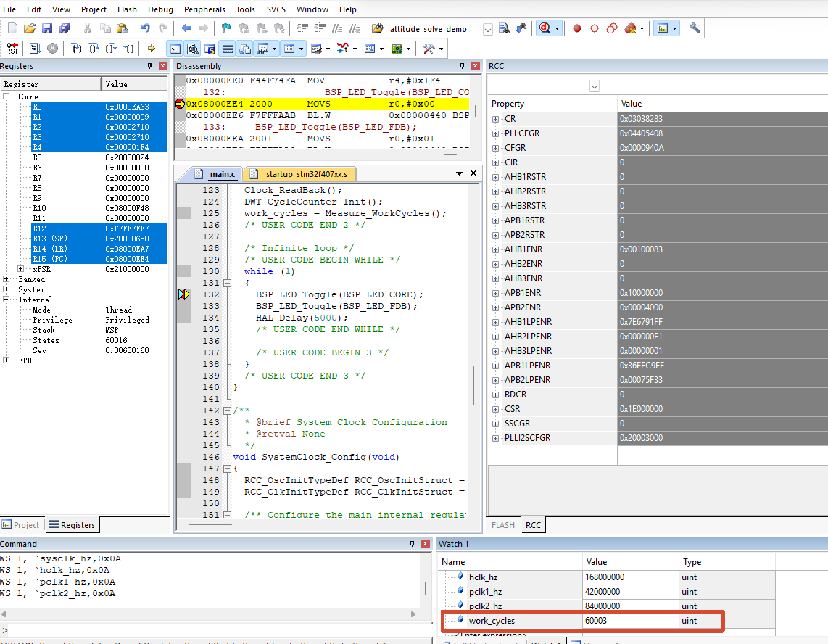
Task: Click the Open file folder icon
Action: (30, 28)
